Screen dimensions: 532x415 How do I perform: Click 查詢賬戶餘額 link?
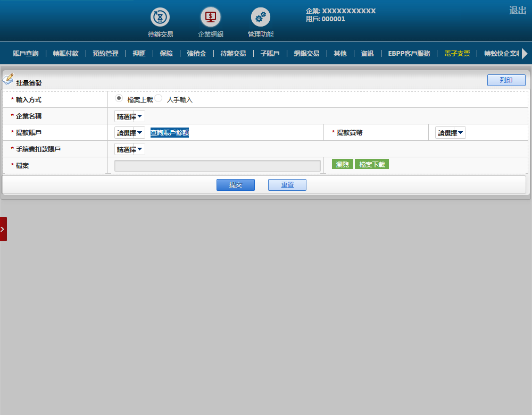click(170, 133)
